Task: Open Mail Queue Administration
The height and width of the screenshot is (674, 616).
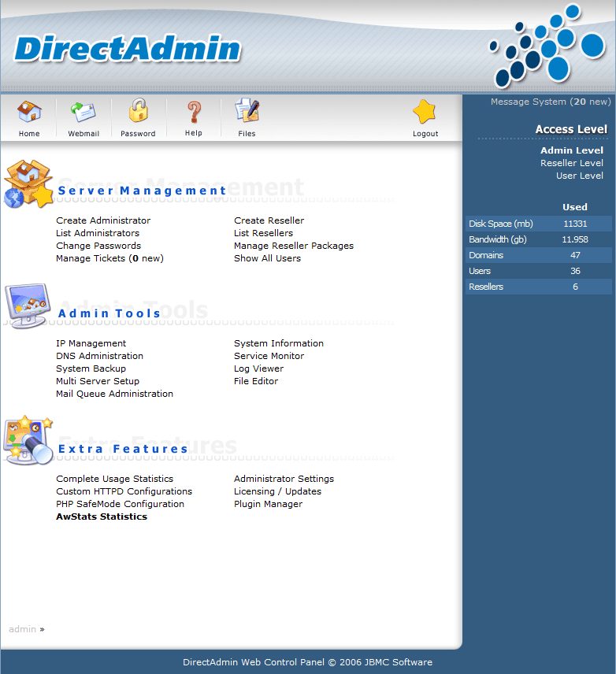Action: [114, 394]
